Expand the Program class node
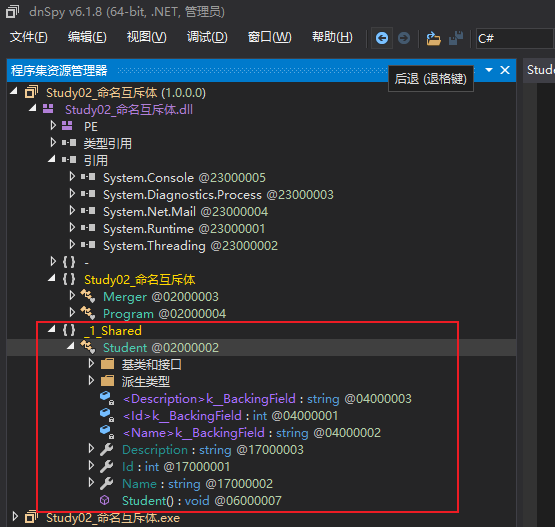This screenshot has width=555, height=527. [72, 312]
